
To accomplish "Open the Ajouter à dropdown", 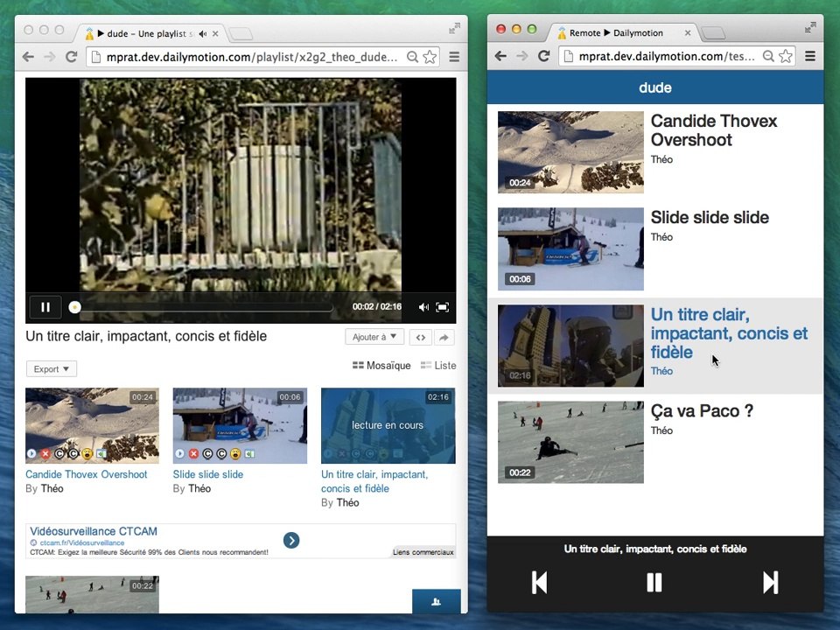I will coord(374,337).
